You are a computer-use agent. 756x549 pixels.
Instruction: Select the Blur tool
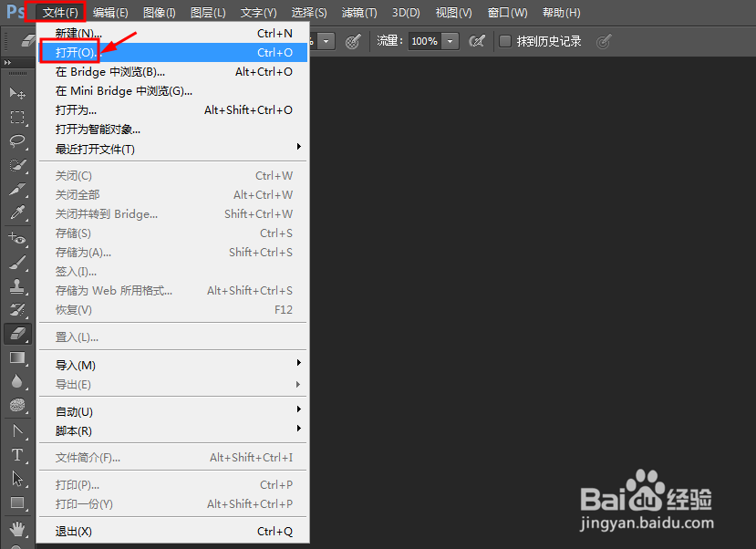tap(17, 382)
